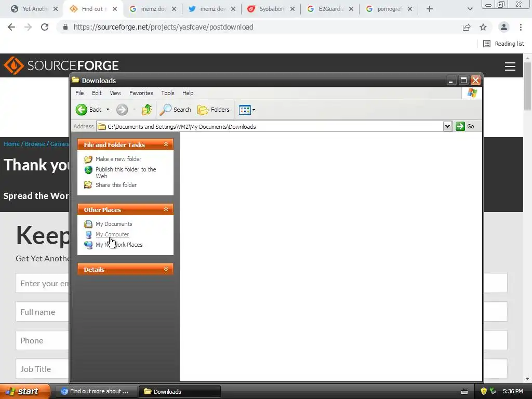Click the SourceForge logo in Chrome
The height and width of the screenshot is (399, 532).
pos(61,65)
